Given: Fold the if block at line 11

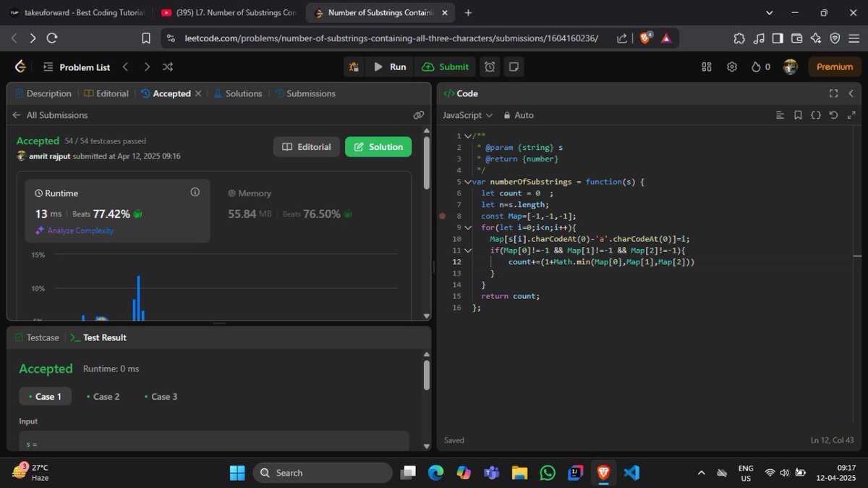Looking at the screenshot, I should click(468, 251).
